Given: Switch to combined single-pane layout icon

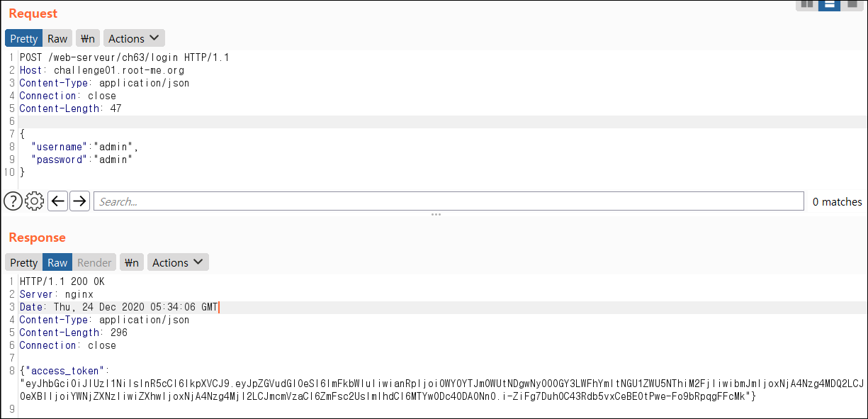Looking at the screenshot, I should click(852, 4).
